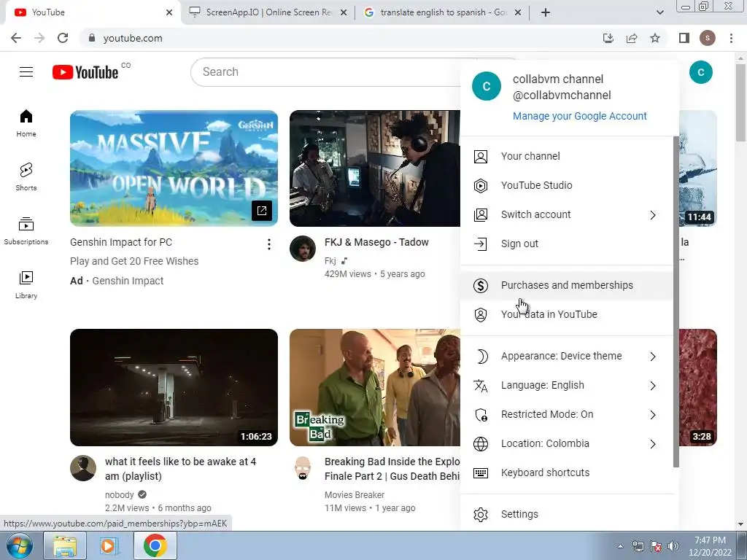
Task: Click the install app icon in address bar
Action: point(608,38)
